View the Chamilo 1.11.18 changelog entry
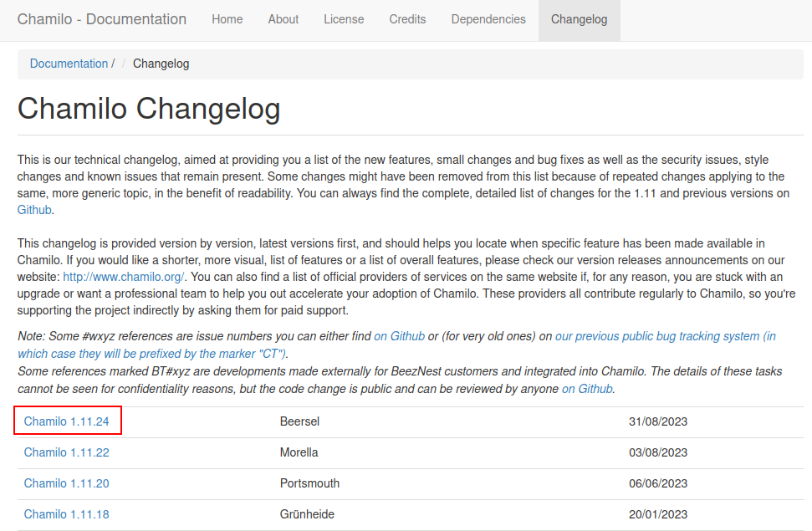This screenshot has width=812, height=531. tap(67, 514)
